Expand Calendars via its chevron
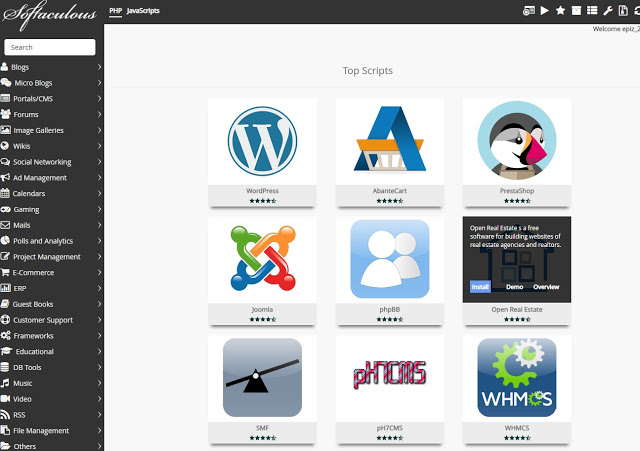The width and height of the screenshot is (640, 451). click(x=99, y=193)
